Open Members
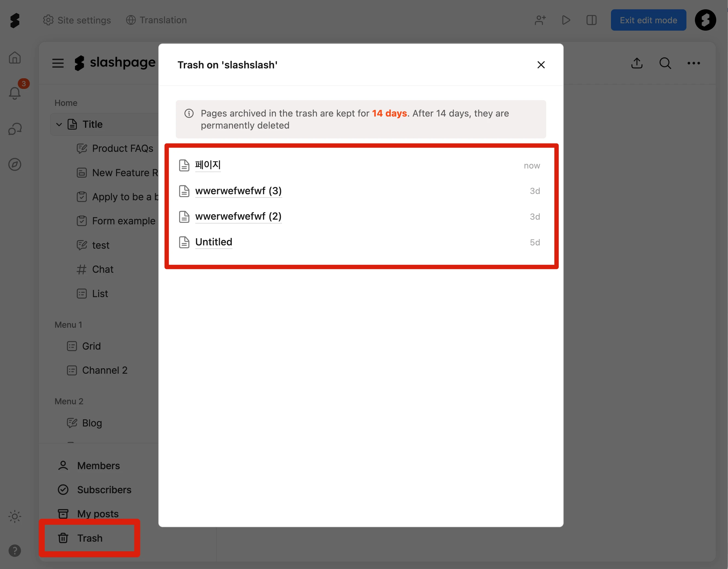The width and height of the screenshot is (728, 569). tap(88, 465)
